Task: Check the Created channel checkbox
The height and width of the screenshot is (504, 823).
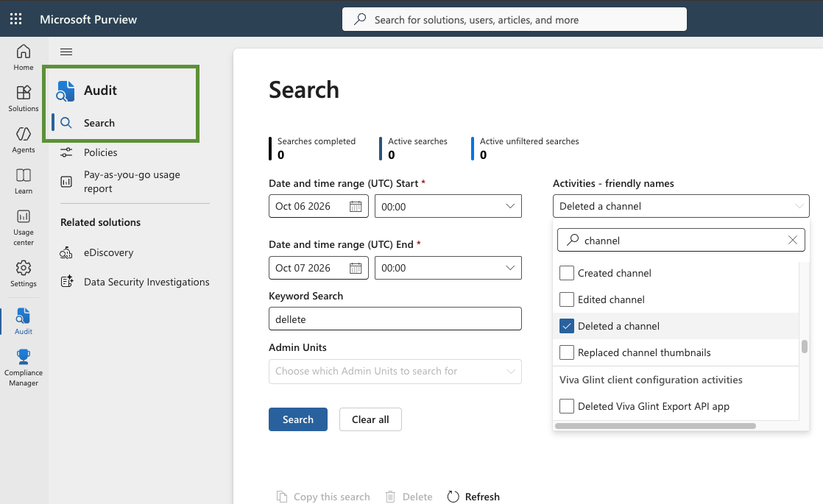Action: coord(566,273)
